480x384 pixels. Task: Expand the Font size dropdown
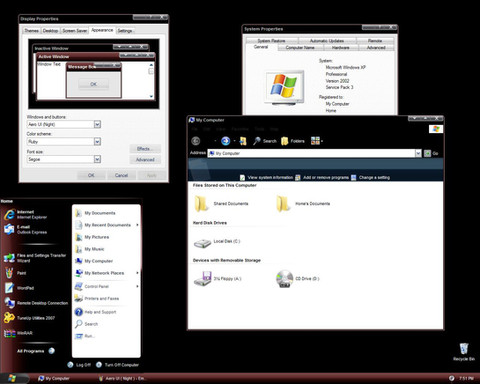[97, 159]
